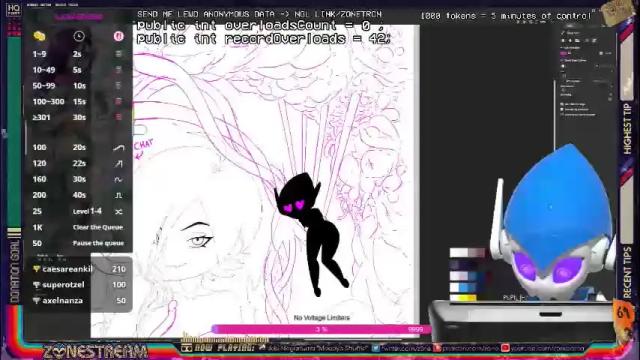
Task: Click the RECENT TIPS side label
Action: (x=627, y=273)
